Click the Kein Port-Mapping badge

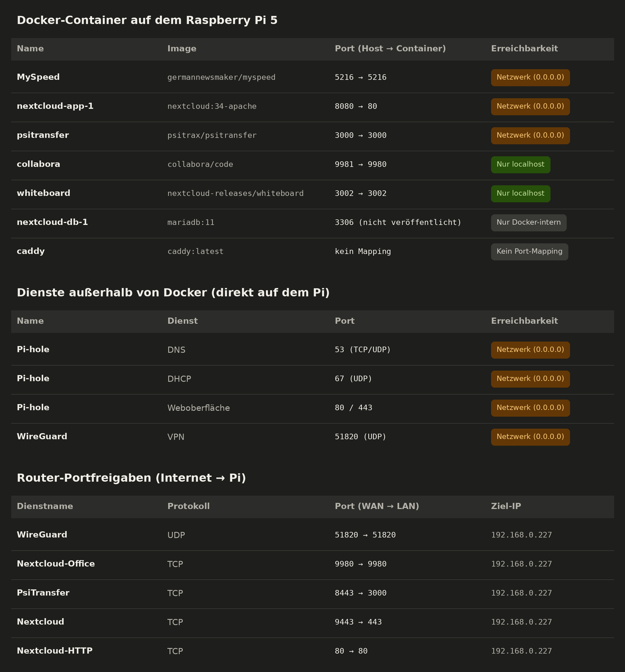click(x=529, y=252)
